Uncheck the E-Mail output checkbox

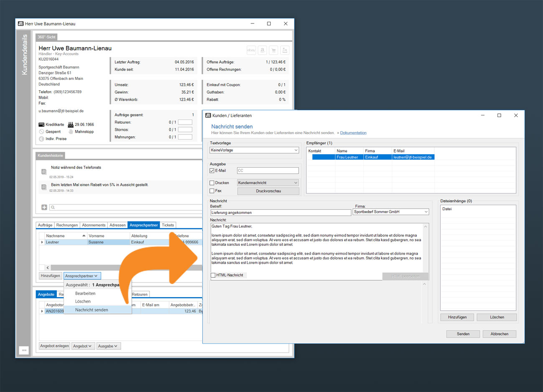[x=212, y=171]
